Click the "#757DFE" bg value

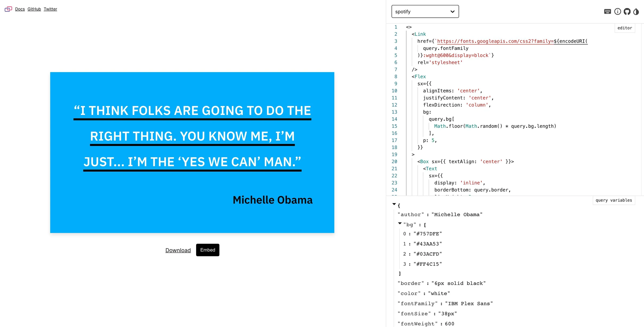point(428,234)
